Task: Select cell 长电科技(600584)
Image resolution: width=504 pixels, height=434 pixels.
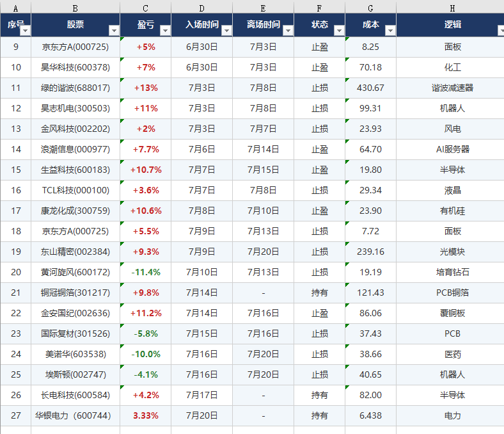Action: (75, 395)
